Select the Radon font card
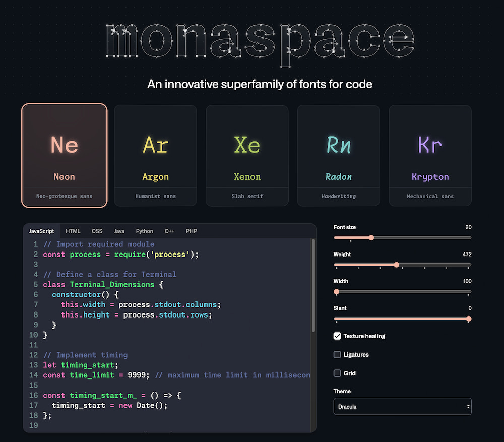 (x=339, y=155)
